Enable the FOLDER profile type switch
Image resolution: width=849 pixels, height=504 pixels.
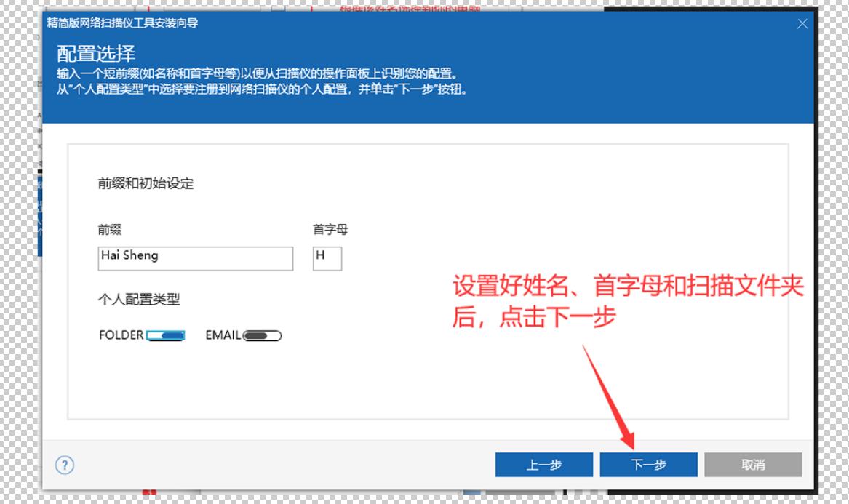click(x=166, y=335)
